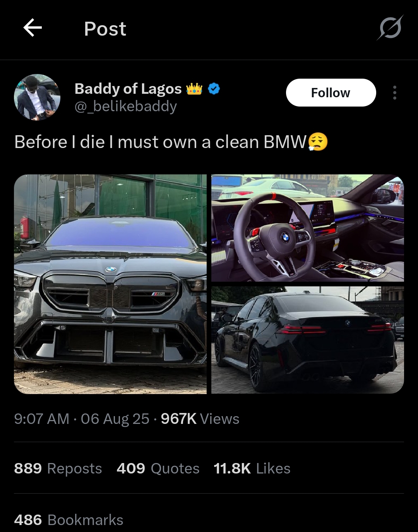Tap the blue verified badge
This screenshot has width=418, height=532.
[x=214, y=89]
